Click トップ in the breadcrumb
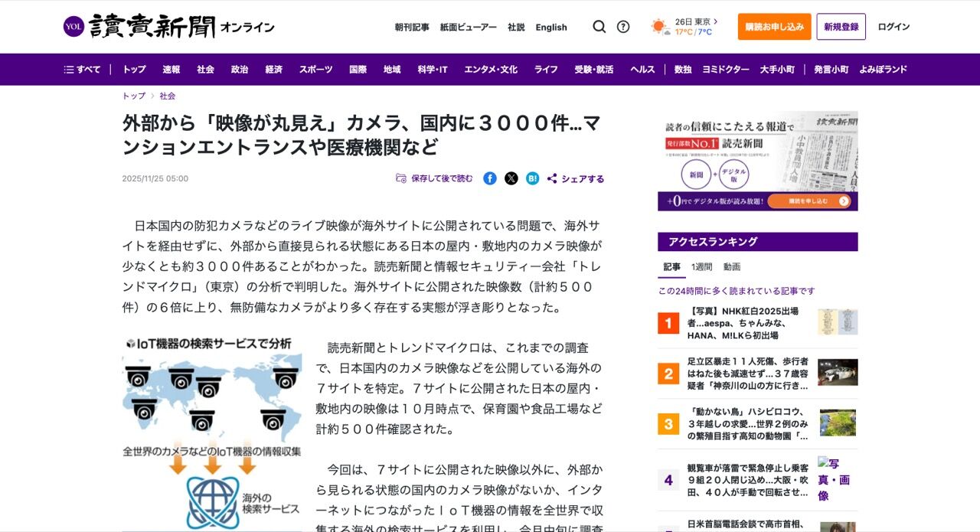 (134, 96)
